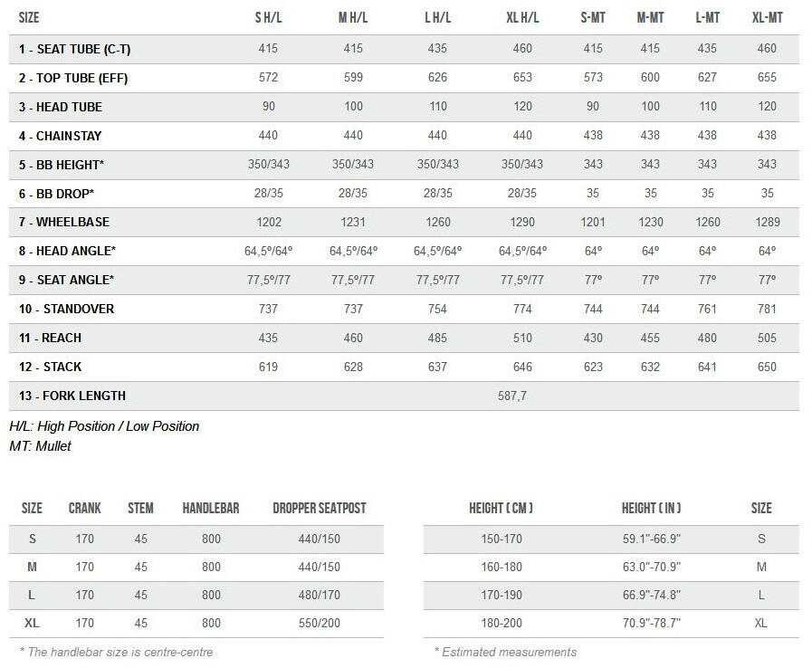Select the handlebar size centre-centre footnote
The height and width of the screenshot is (668, 812).
tap(116, 652)
